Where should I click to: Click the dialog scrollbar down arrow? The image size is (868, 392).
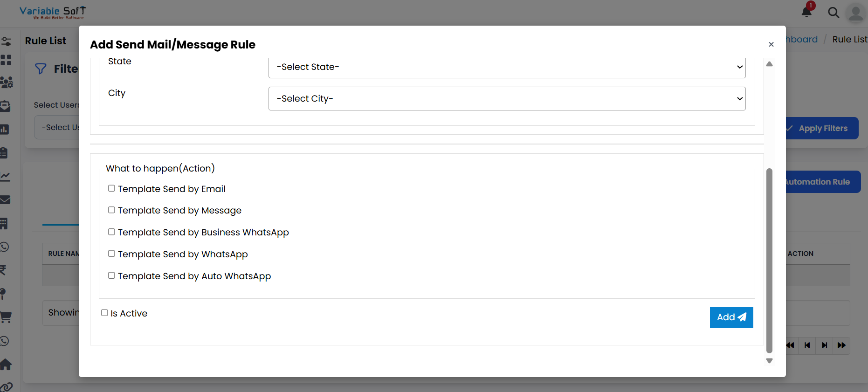pos(770,361)
